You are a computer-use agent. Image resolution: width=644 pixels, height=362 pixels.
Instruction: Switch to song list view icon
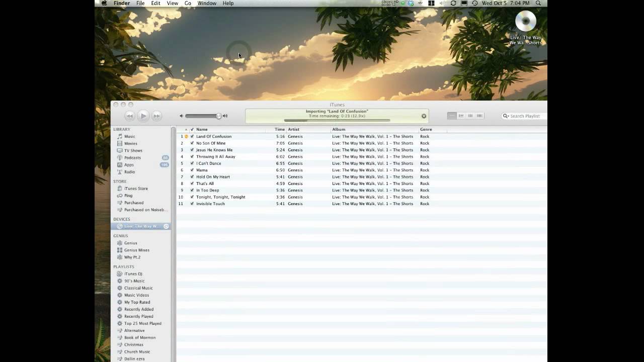click(x=452, y=116)
